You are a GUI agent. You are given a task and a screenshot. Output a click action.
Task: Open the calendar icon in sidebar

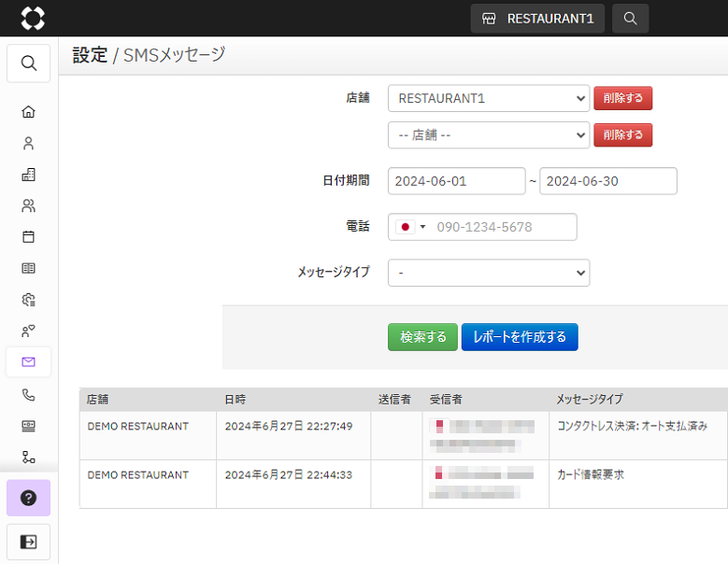click(28, 236)
